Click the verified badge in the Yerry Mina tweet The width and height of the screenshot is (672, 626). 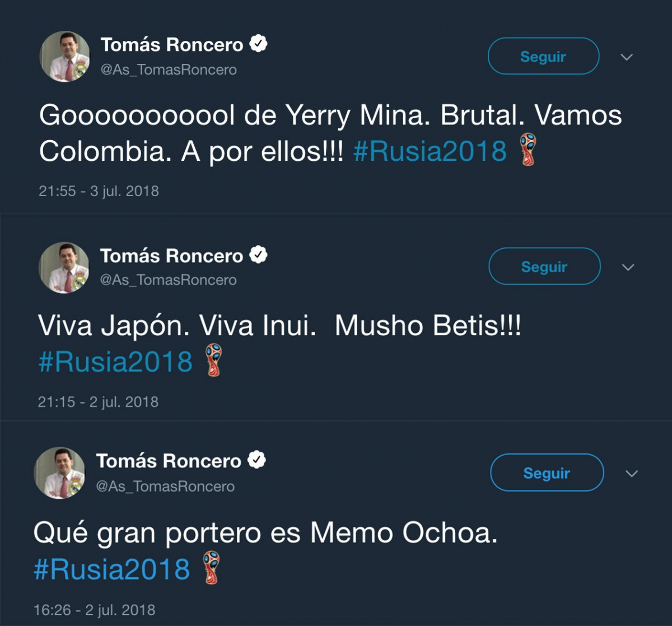[x=258, y=44]
